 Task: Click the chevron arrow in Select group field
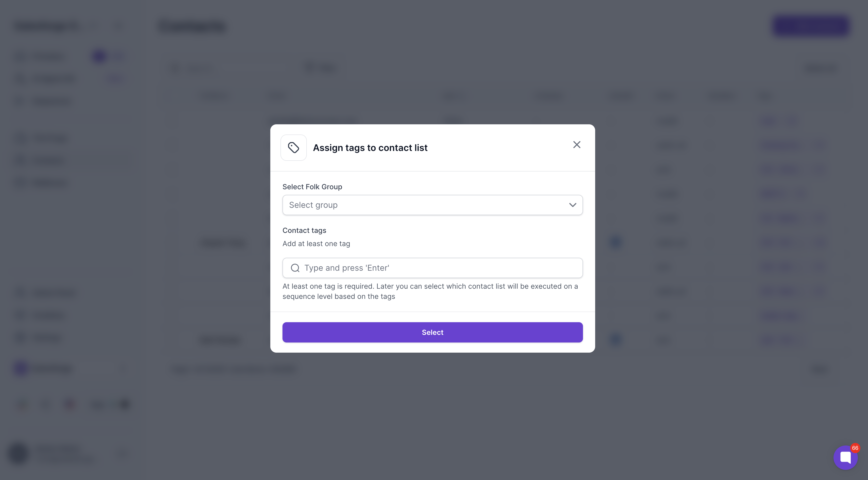click(573, 205)
